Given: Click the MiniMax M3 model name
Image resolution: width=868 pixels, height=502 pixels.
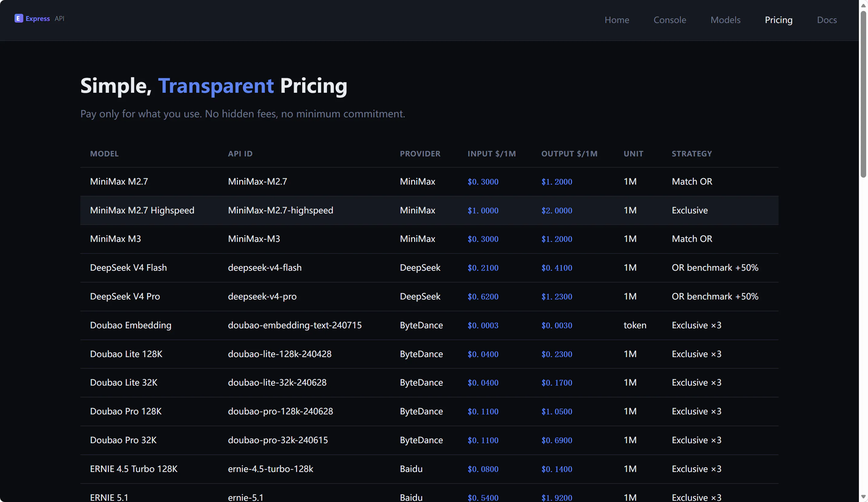Looking at the screenshot, I should (x=115, y=239).
